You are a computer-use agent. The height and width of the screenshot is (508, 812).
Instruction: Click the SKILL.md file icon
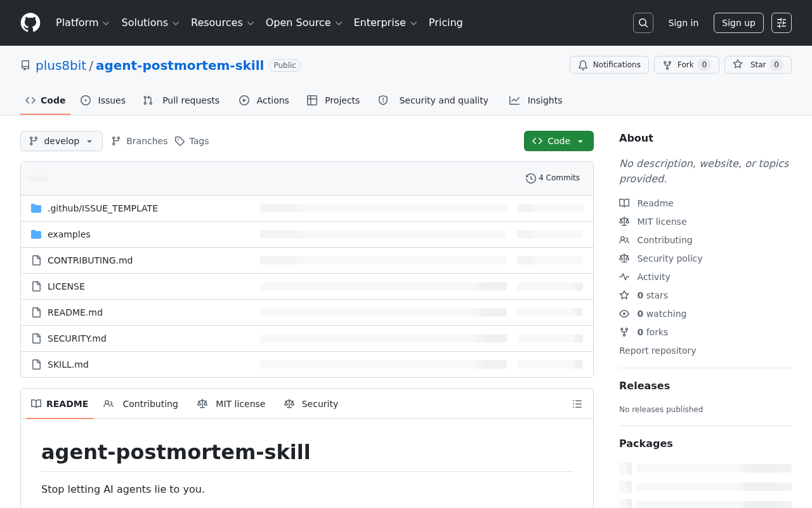(x=36, y=364)
